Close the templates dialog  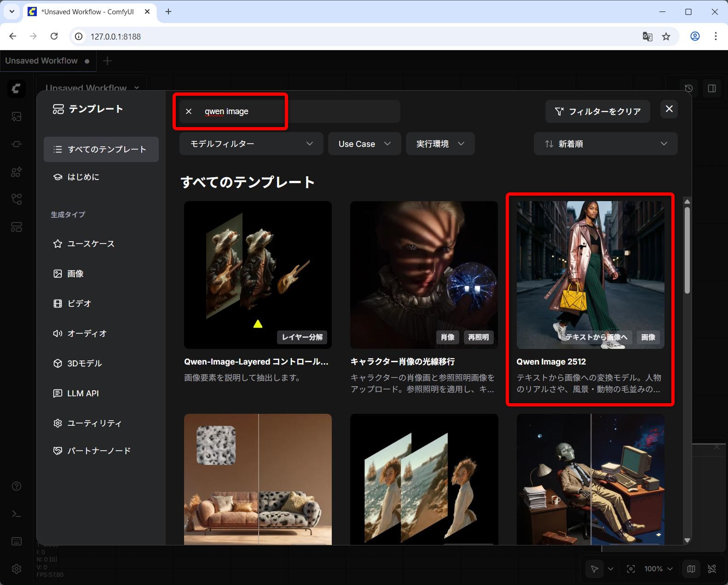(669, 109)
